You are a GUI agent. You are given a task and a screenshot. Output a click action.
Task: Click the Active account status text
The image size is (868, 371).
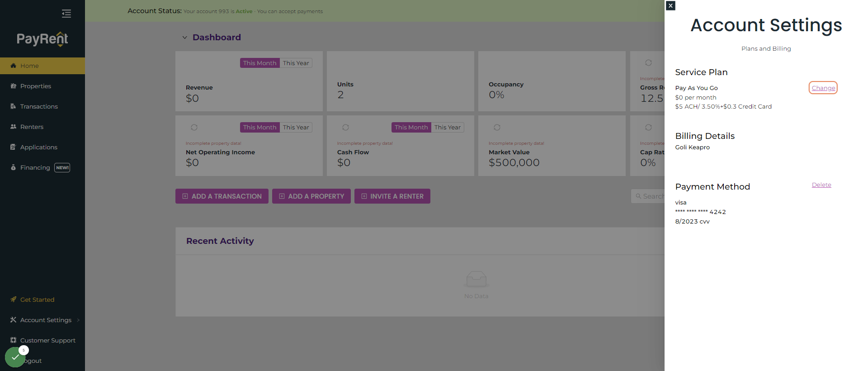pyautogui.click(x=244, y=11)
